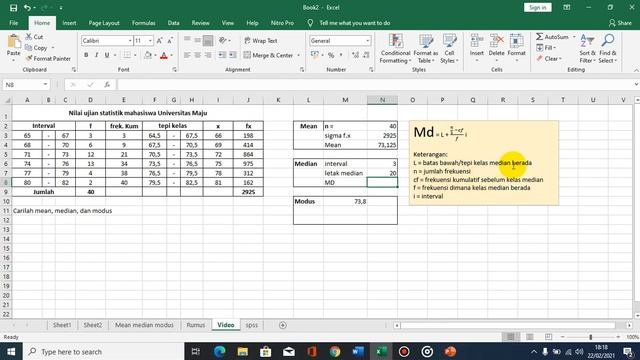
Task: Enable Wrap Text
Action: (261, 40)
